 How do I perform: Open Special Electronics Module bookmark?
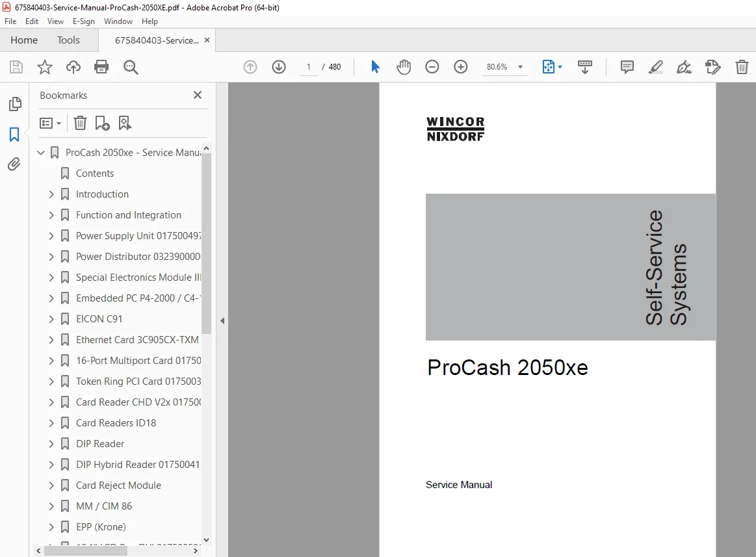coord(138,278)
